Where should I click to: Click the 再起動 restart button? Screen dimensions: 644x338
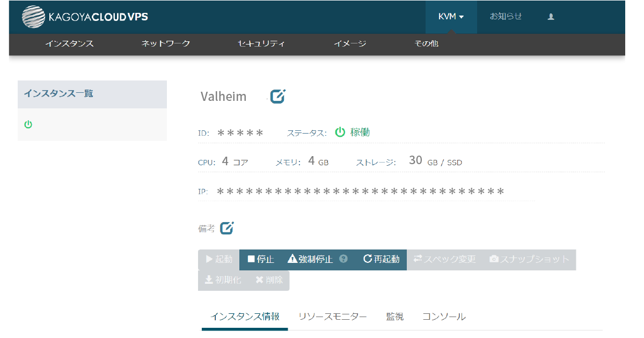click(x=382, y=259)
